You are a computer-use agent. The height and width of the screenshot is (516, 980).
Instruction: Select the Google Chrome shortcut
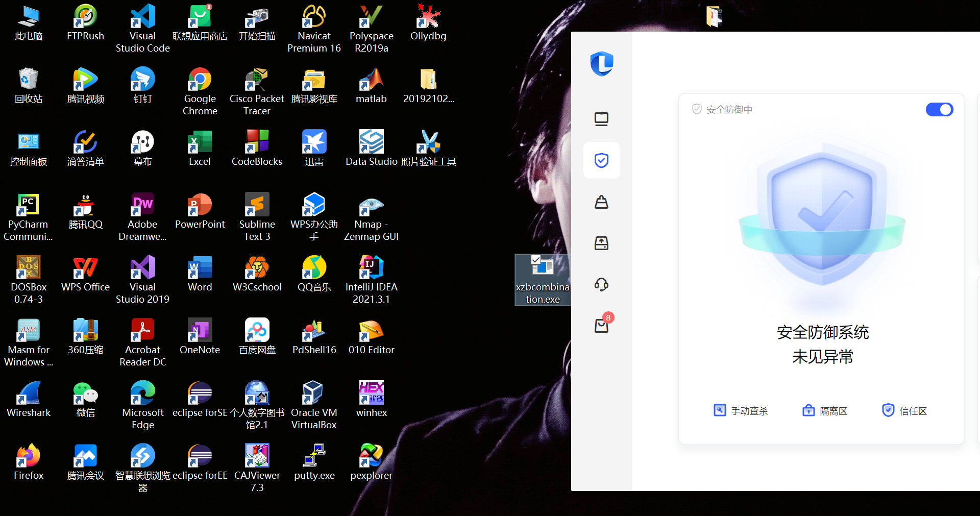pyautogui.click(x=200, y=91)
